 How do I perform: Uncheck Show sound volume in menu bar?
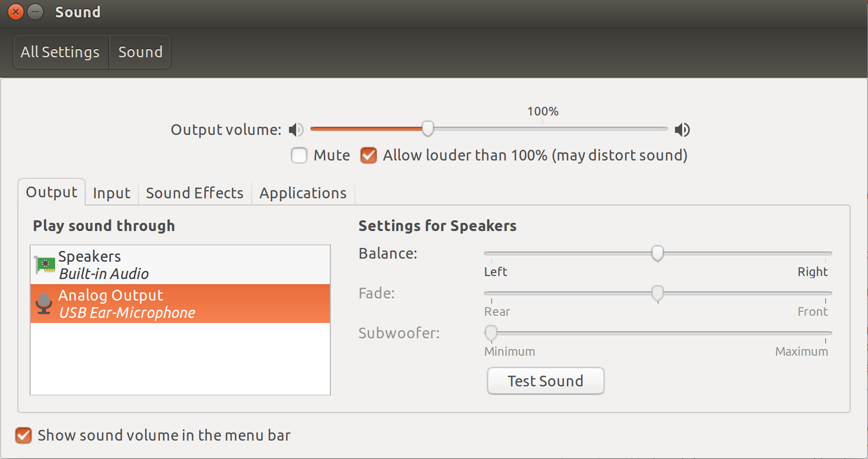coord(23,435)
